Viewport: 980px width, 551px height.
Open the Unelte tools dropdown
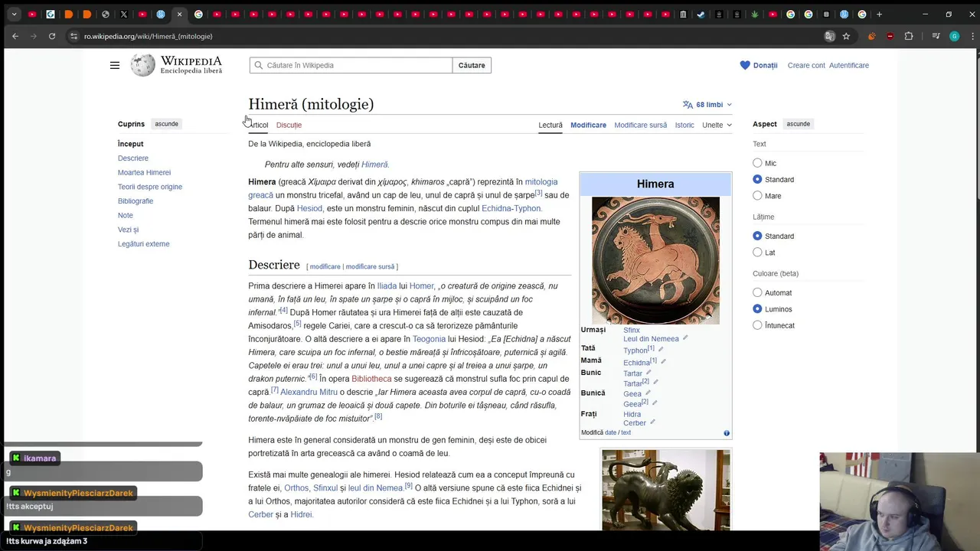click(x=717, y=125)
